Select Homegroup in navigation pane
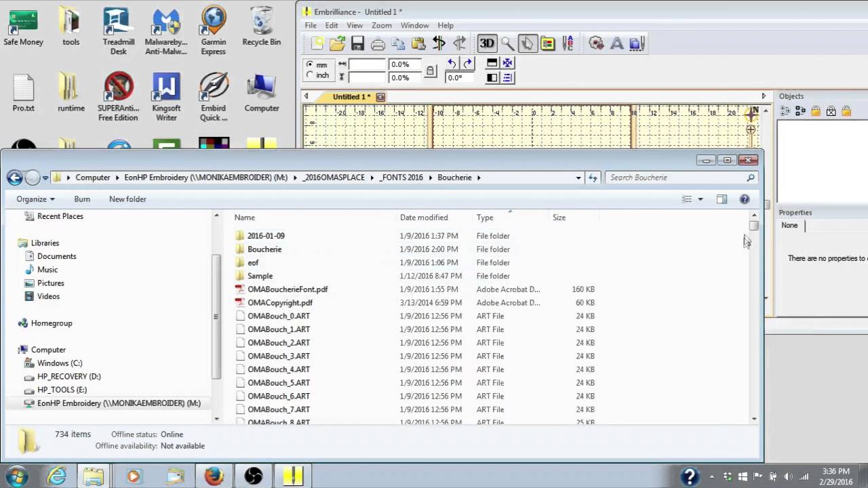Screen dimensions: 868x488 (x=52, y=323)
